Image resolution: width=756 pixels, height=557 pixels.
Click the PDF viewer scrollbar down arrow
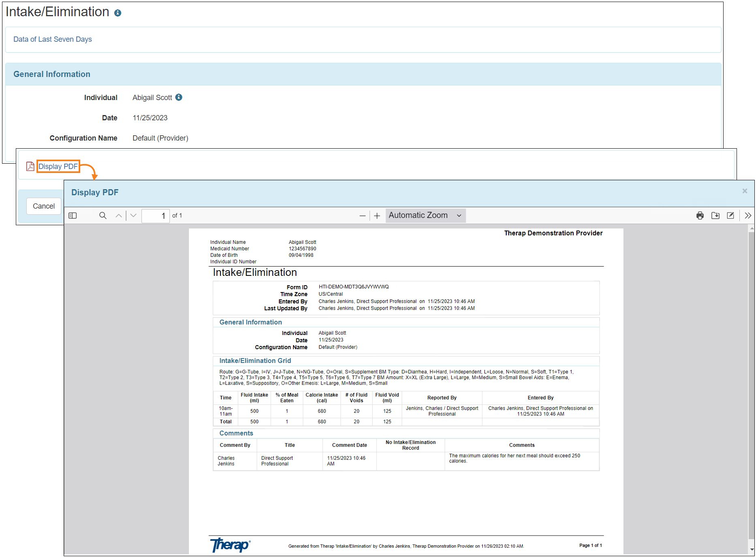(x=752, y=550)
